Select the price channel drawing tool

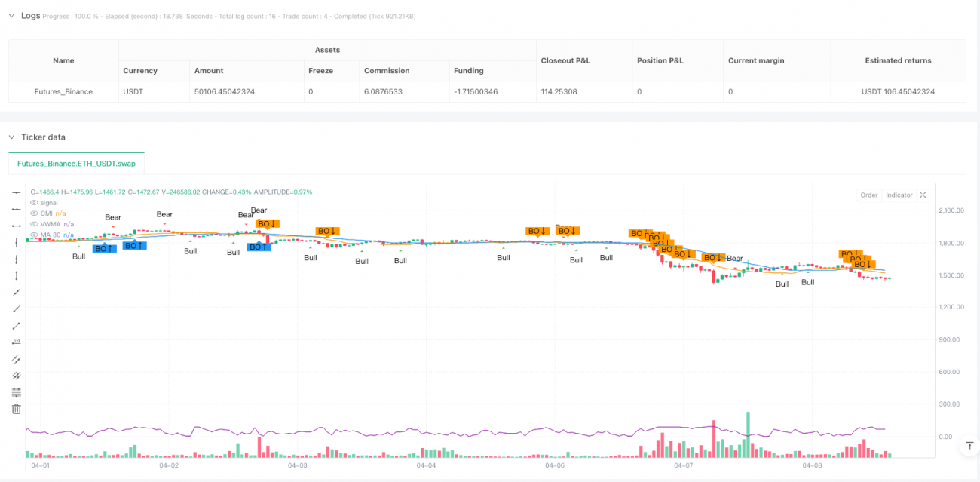(x=16, y=375)
